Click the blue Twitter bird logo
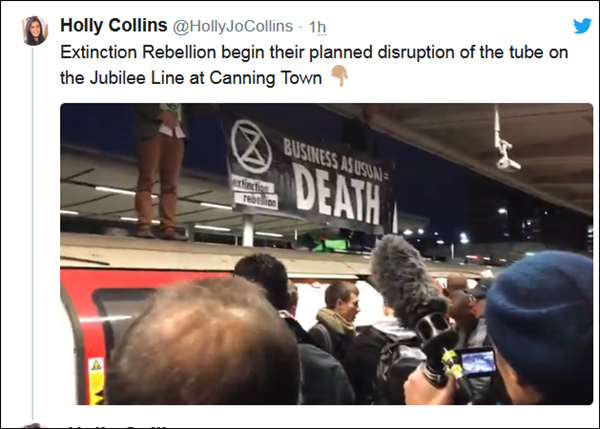 582,26
